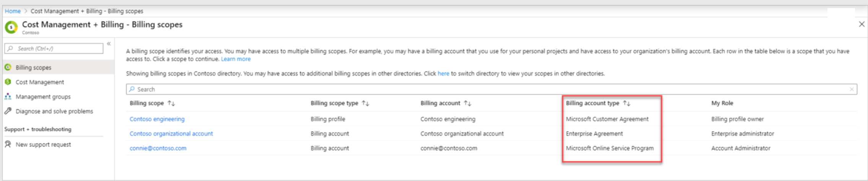868x181 pixels.
Task: Open the Cost Management menu item
Action: click(40, 82)
